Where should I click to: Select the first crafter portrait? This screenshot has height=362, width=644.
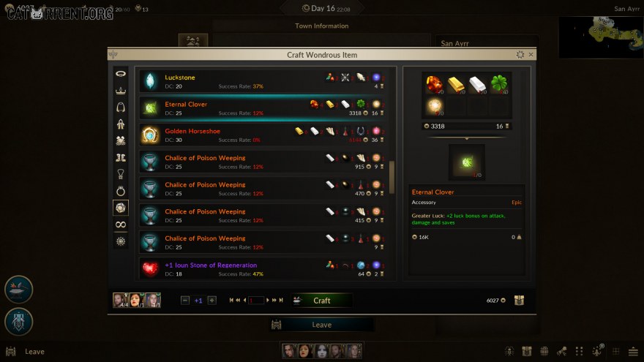pos(120,301)
